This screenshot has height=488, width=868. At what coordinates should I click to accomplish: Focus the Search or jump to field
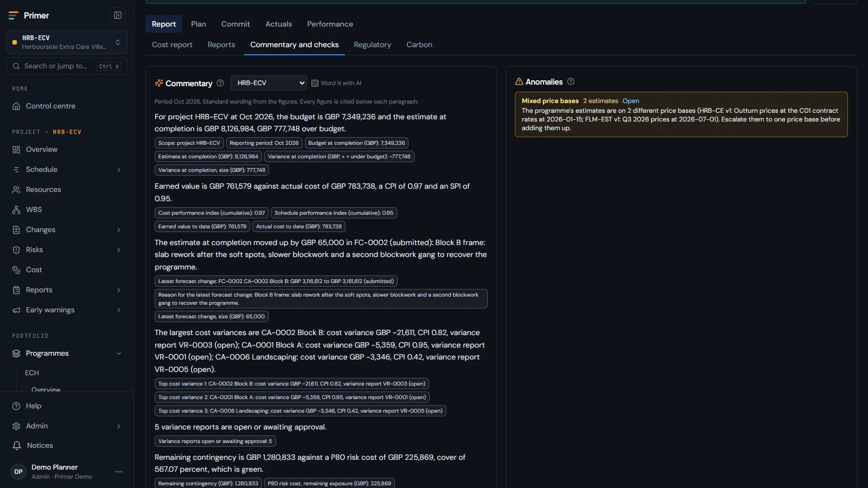click(x=67, y=66)
